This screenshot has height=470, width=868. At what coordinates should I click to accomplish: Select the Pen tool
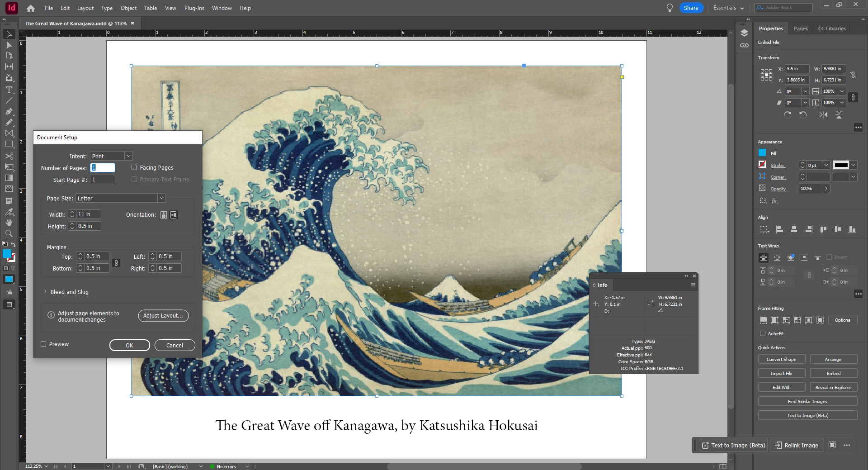(9, 111)
